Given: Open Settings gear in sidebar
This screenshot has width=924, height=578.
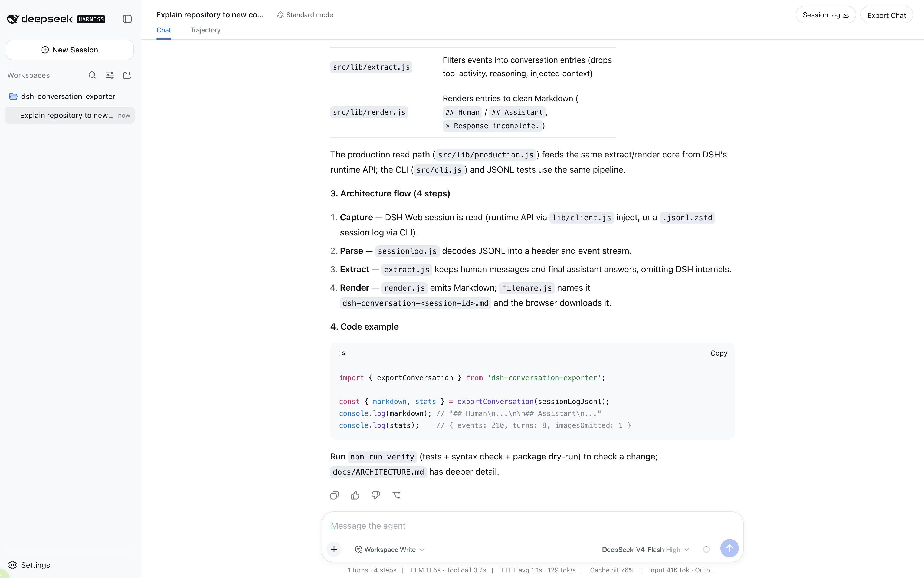Looking at the screenshot, I should (29, 565).
